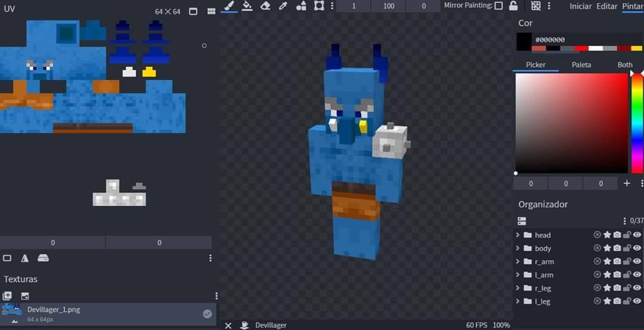Open the Paleta color tab
The height and width of the screenshot is (330, 644).
(581, 64)
